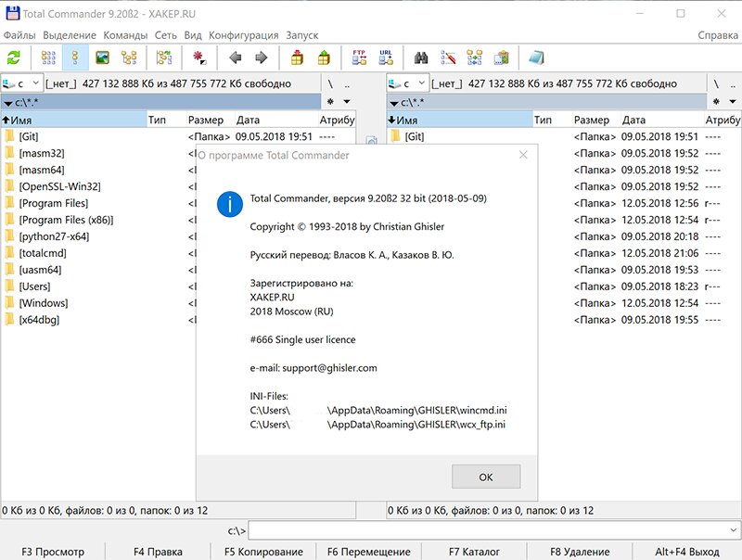Click the folder icon of [Windows] in the left panel
Viewport: 742px width, 560px height.
pyautogui.click(x=9, y=302)
